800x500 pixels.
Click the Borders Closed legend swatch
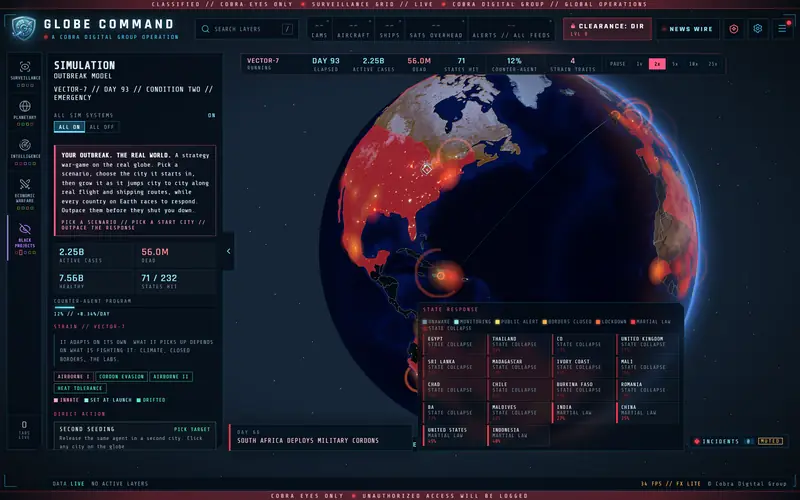pos(544,322)
